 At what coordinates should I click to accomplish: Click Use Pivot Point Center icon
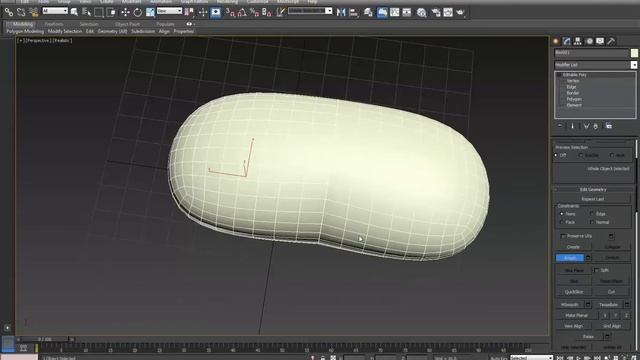click(189, 13)
